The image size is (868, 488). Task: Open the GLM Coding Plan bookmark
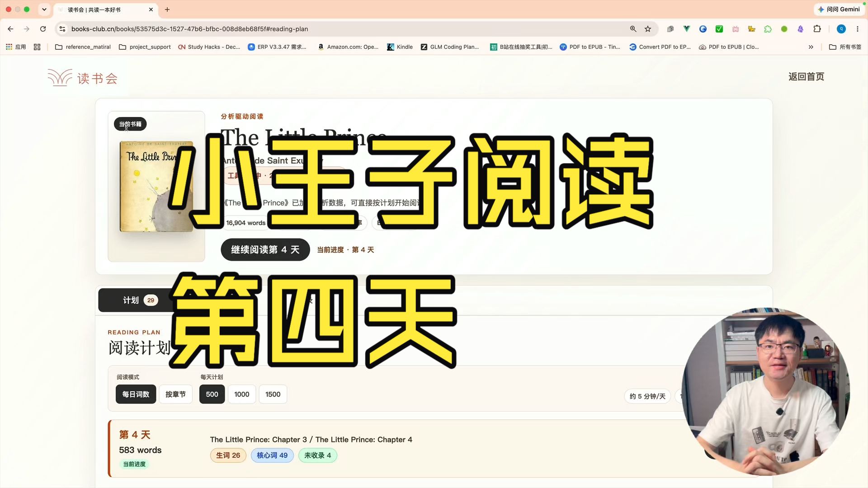449,47
